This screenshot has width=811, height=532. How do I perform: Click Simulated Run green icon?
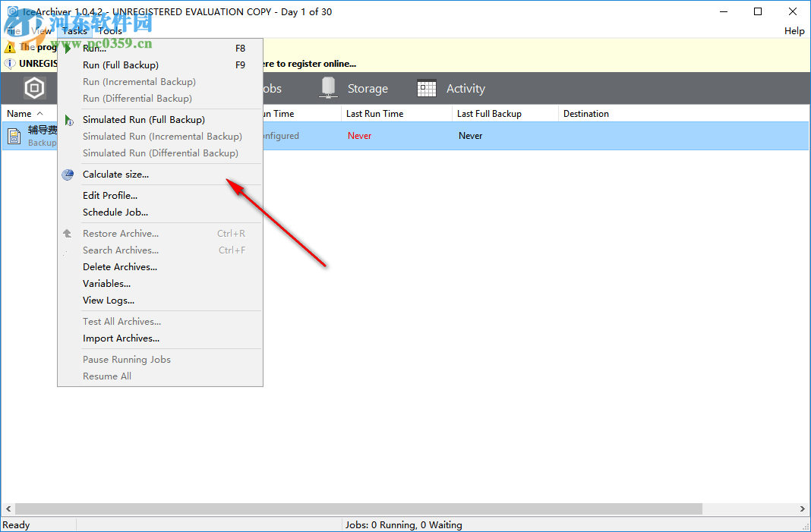(68, 120)
